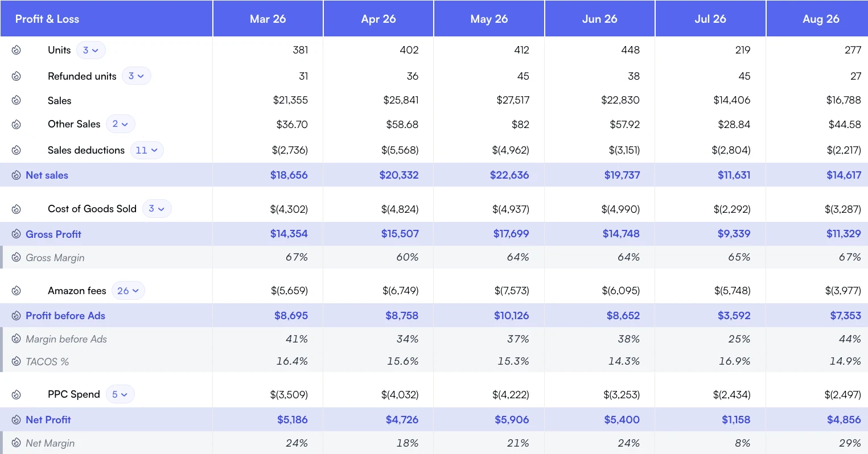The height and width of the screenshot is (454, 868).
Task: Click the icon before Net Margin
Action: coord(17,443)
